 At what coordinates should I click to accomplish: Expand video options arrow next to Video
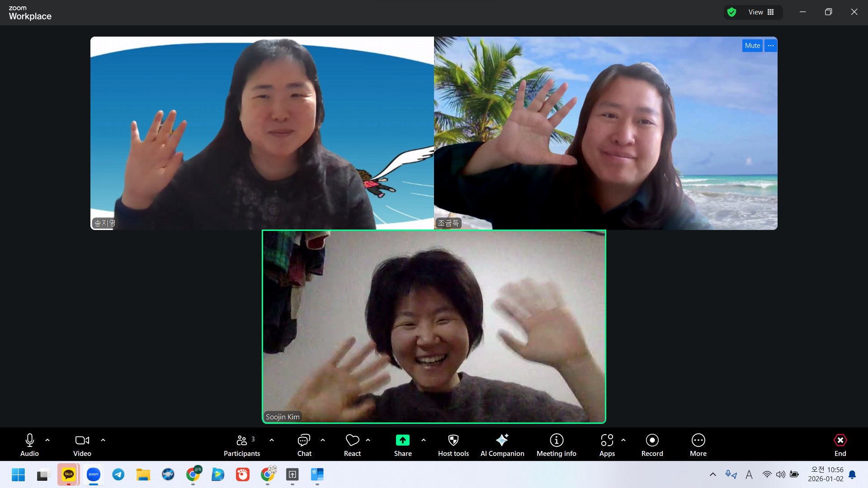(x=103, y=440)
